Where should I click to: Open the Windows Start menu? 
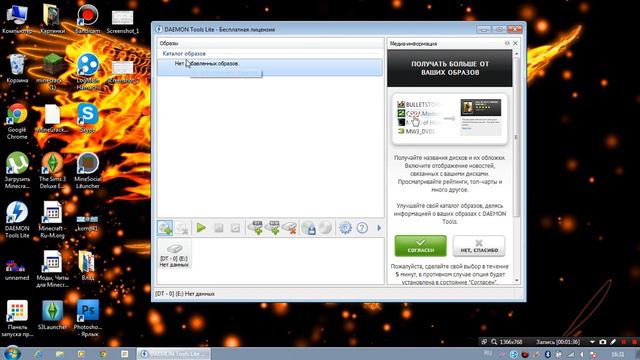pos(12,353)
